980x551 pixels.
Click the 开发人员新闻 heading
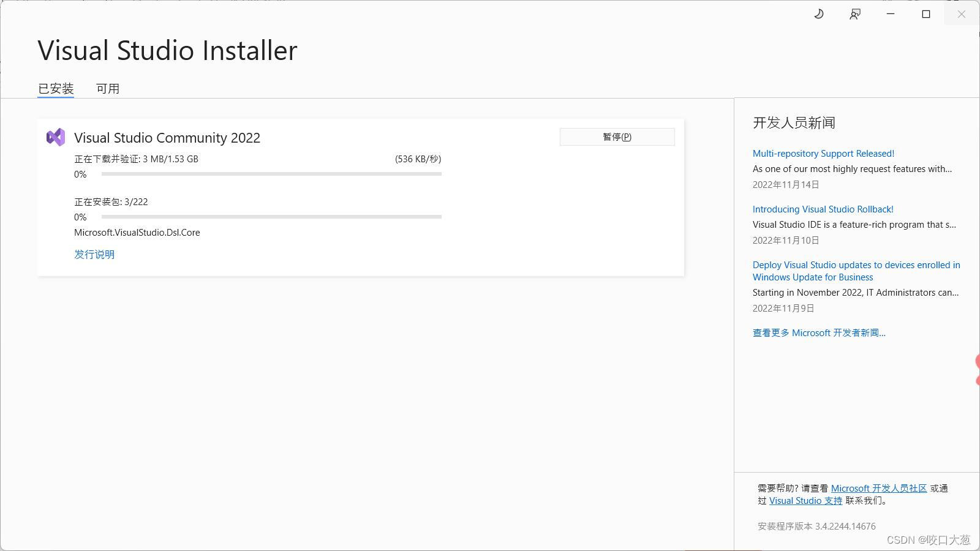point(794,123)
